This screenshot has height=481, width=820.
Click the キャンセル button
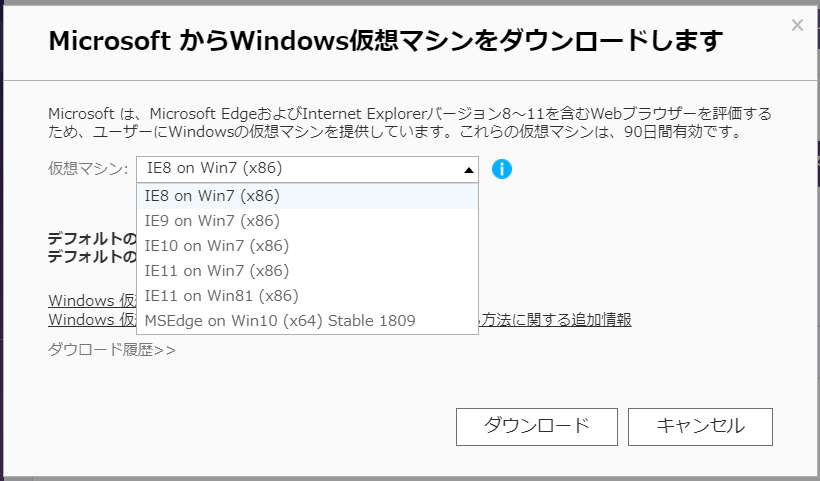700,427
